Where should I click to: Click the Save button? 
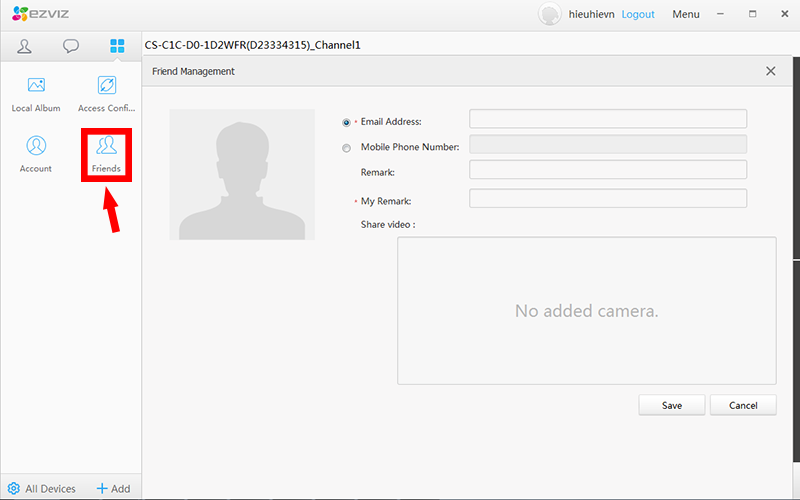[x=672, y=405]
